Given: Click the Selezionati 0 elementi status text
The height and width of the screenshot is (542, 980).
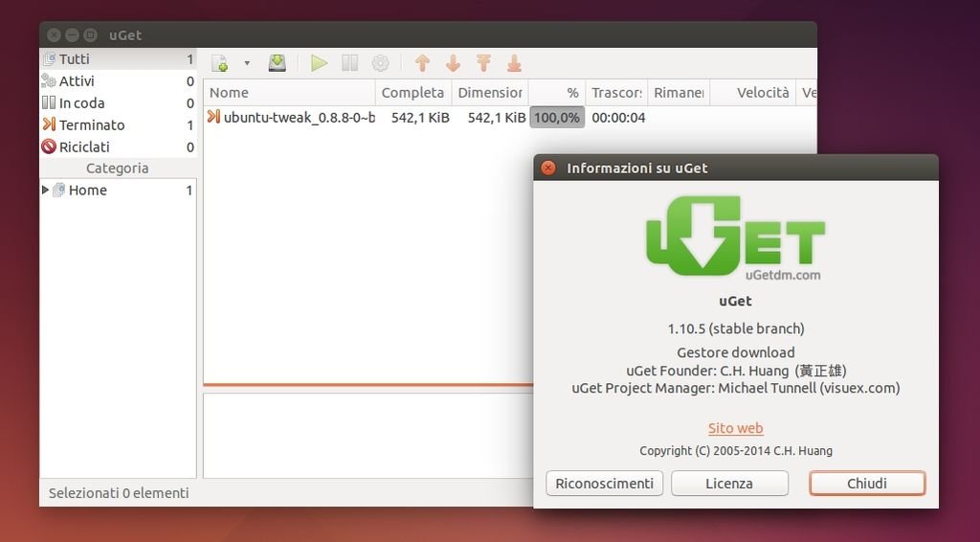Looking at the screenshot, I should tap(119, 492).
